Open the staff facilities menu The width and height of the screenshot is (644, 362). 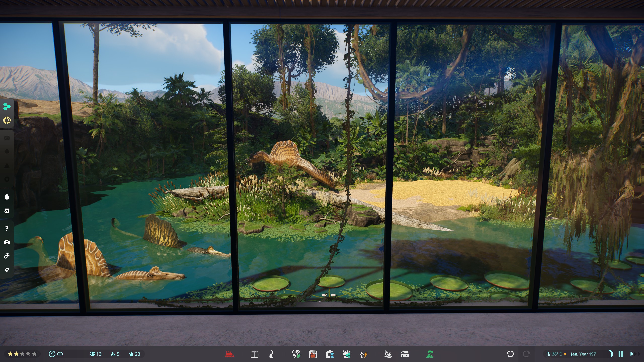330,354
